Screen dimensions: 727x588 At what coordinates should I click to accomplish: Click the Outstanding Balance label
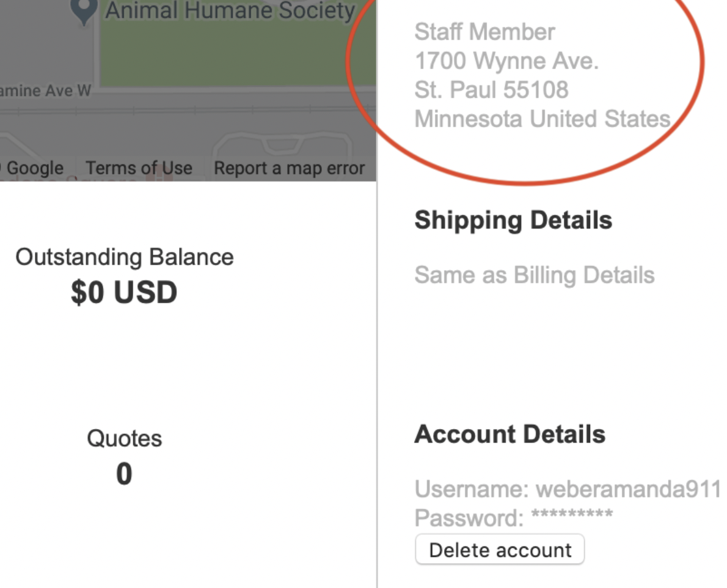pyautogui.click(x=124, y=257)
